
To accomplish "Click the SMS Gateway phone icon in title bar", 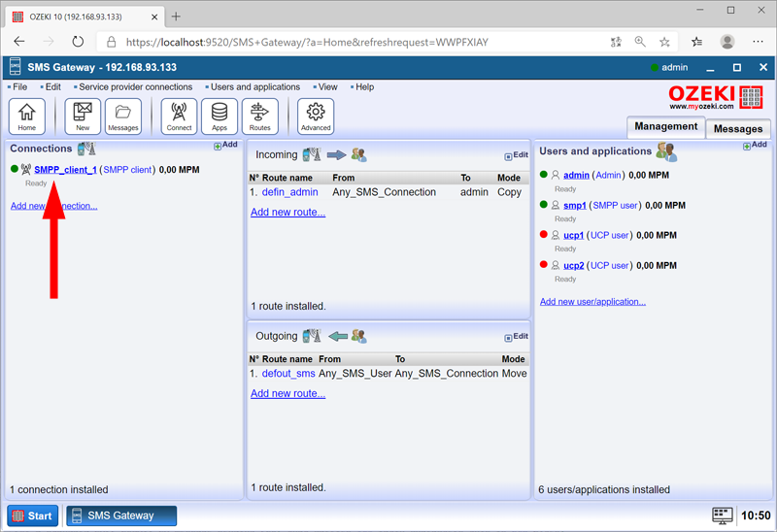I will pos(16,67).
